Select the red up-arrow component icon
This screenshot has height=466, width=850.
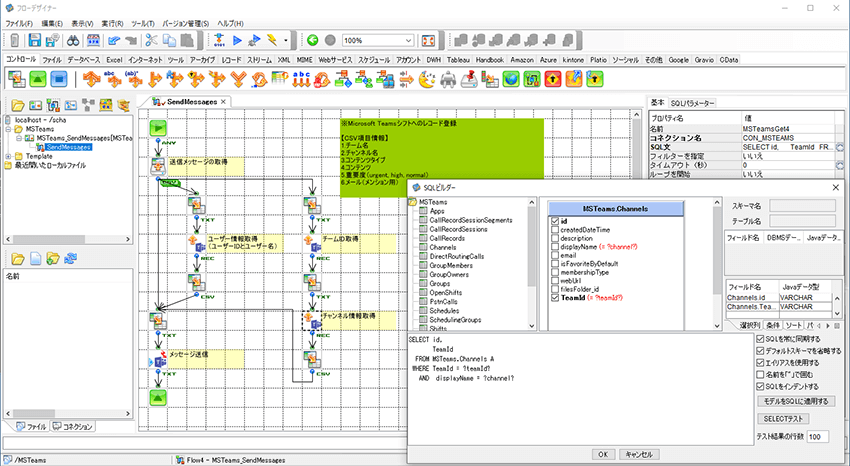click(552, 79)
